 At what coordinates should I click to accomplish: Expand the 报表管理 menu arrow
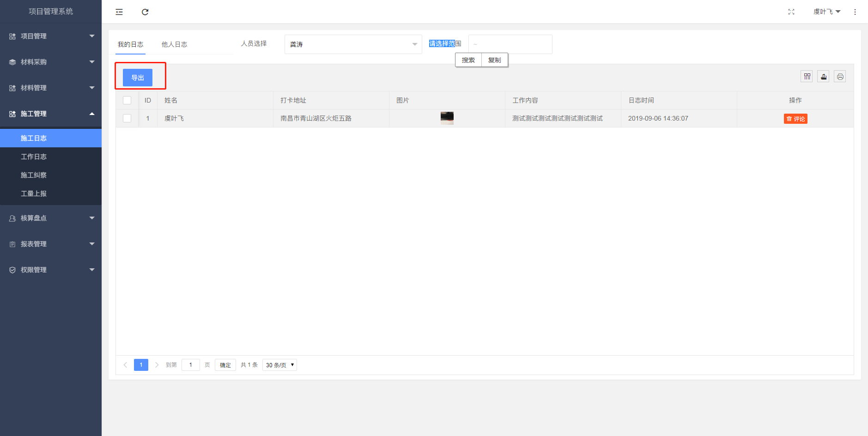92,244
